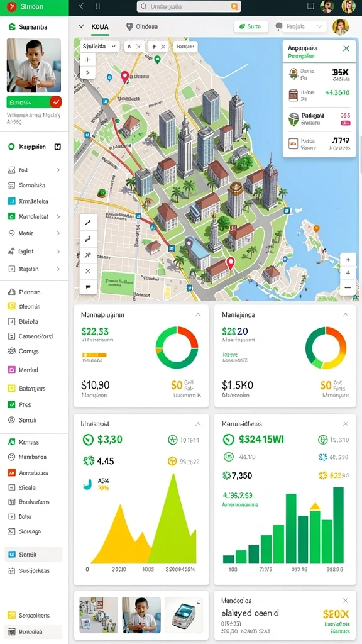
Task: Zoom out map with minus button
Action: 348,287
